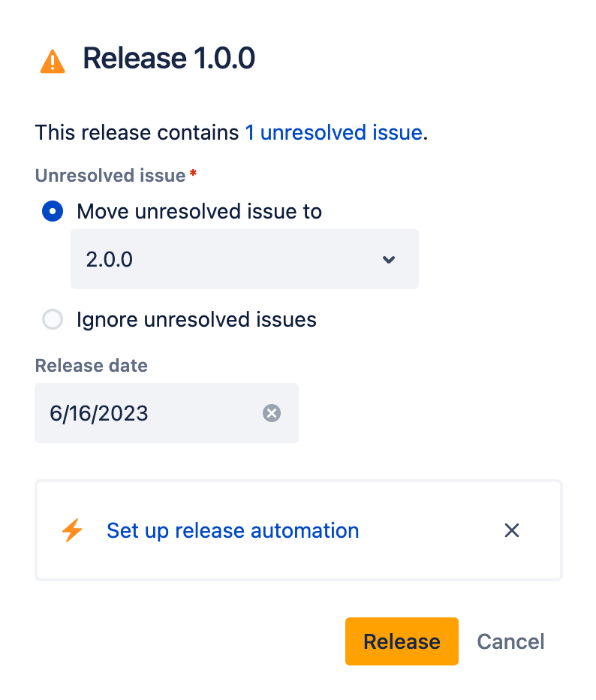
Task: Abort the dialog with Cancel
Action: pyautogui.click(x=510, y=641)
